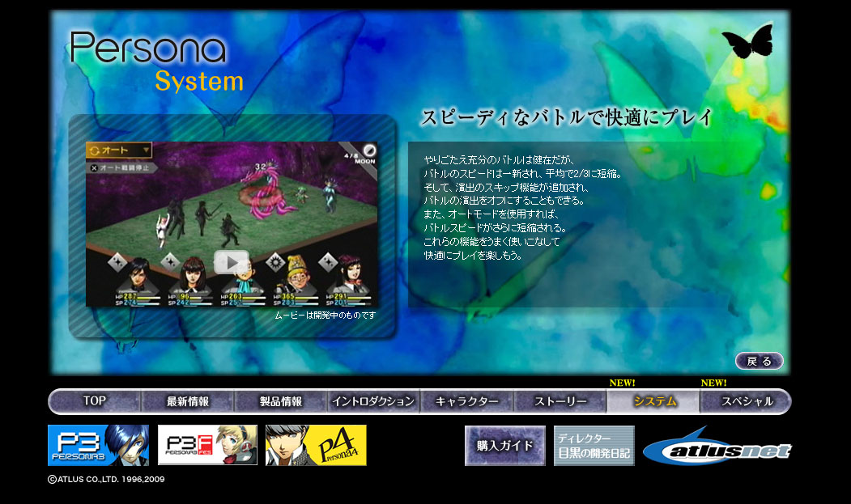The height and width of the screenshot is (504, 851).
Task: Select the 製品情報 tab
Action: pos(281,401)
